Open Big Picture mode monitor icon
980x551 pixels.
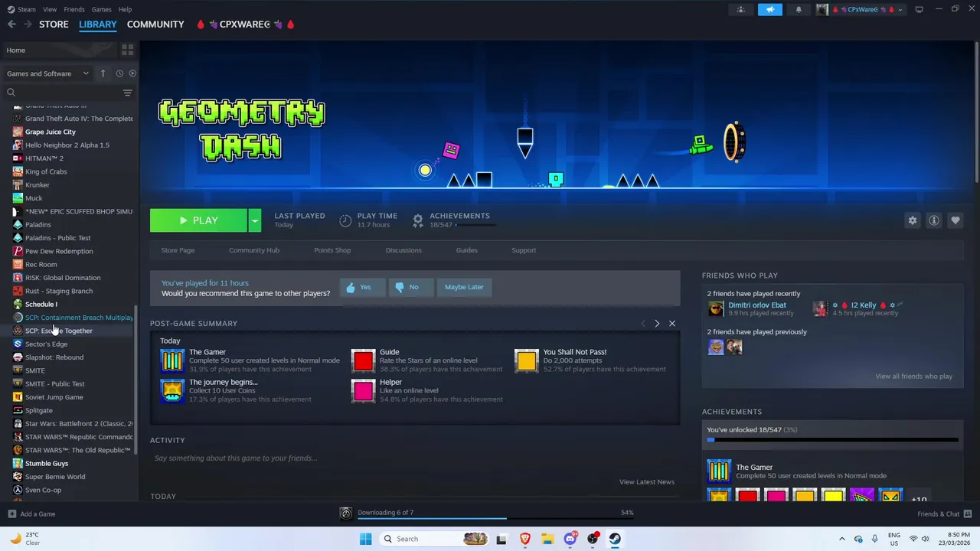pos(919,9)
